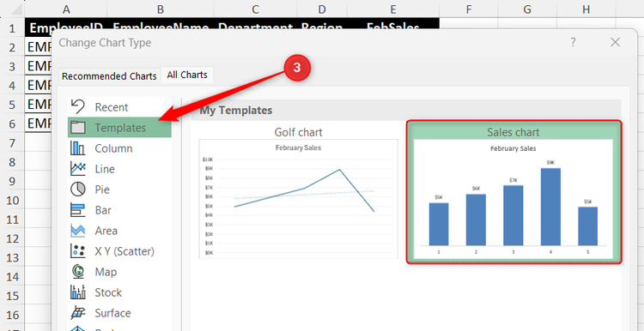Click the Surface label in the category list
This screenshot has height=331, width=644.
click(x=112, y=313)
